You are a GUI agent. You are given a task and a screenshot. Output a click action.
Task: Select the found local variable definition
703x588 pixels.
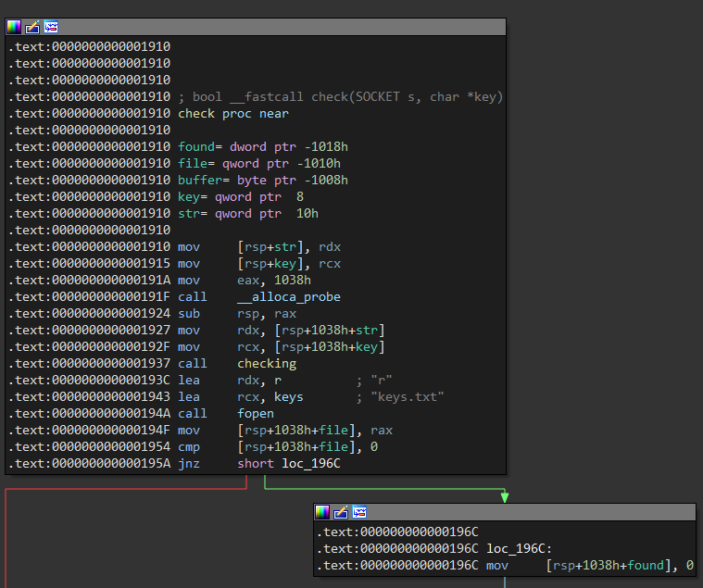[263, 147]
